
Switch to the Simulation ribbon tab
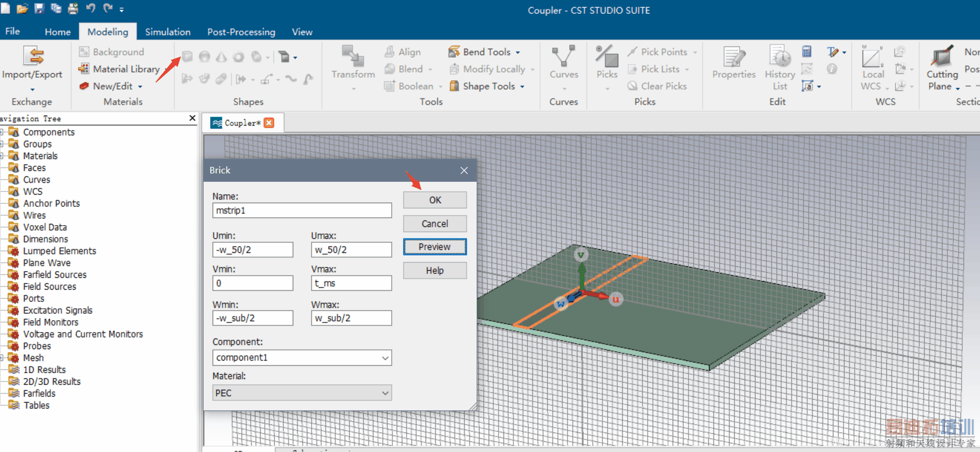(x=167, y=32)
